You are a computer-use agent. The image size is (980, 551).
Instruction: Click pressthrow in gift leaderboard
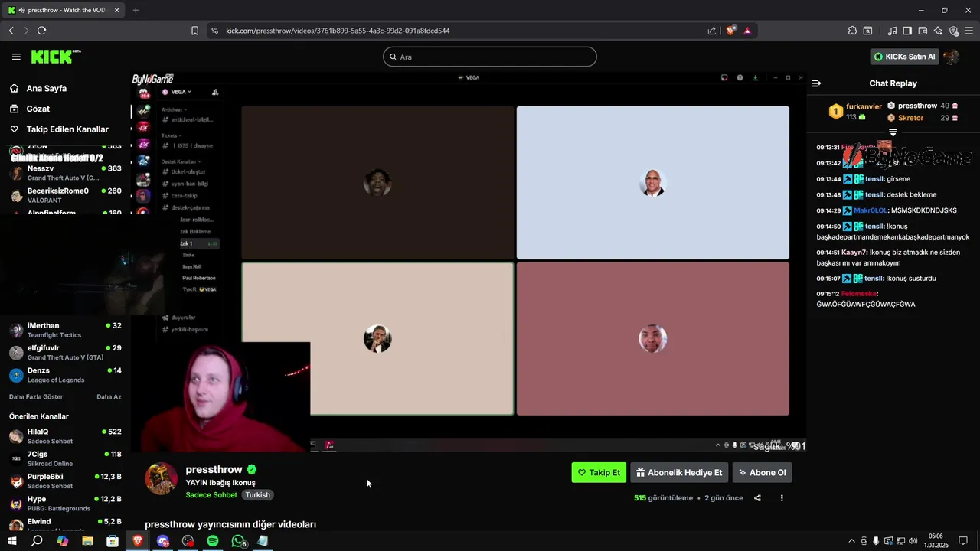click(x=917, y=106)
